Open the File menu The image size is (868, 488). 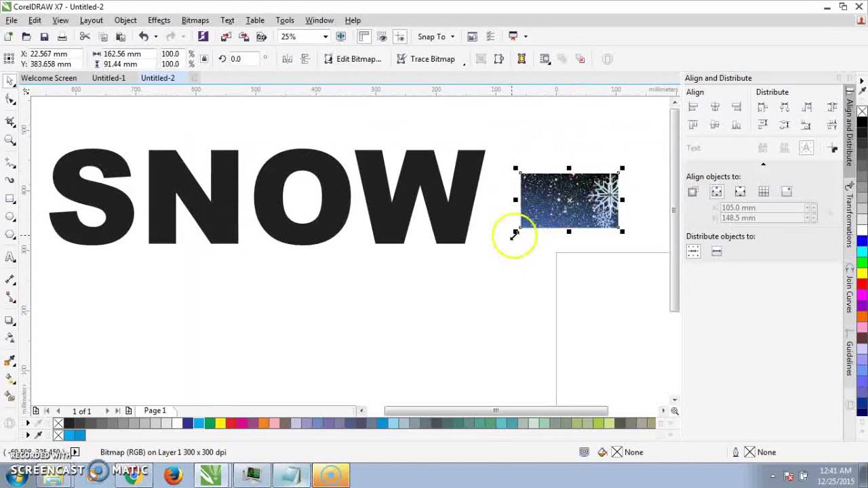12,20
